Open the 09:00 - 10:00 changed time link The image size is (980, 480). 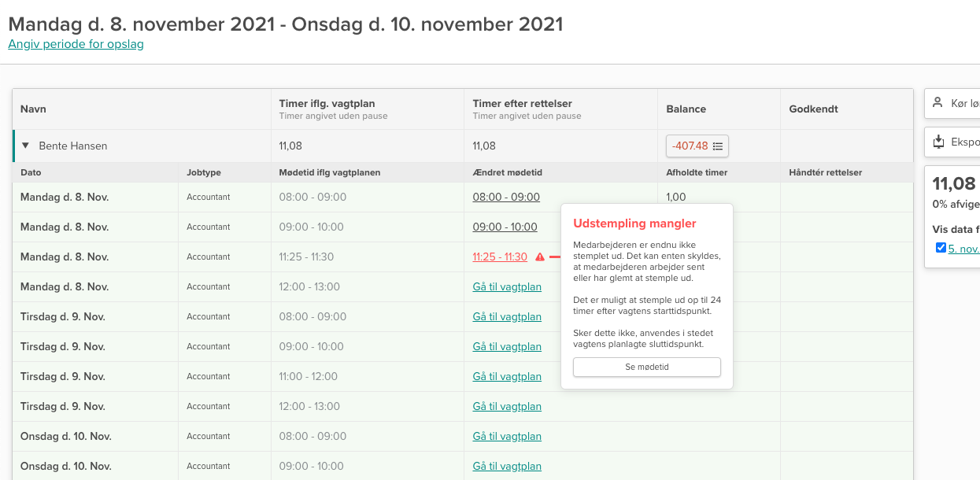(505, 227)
